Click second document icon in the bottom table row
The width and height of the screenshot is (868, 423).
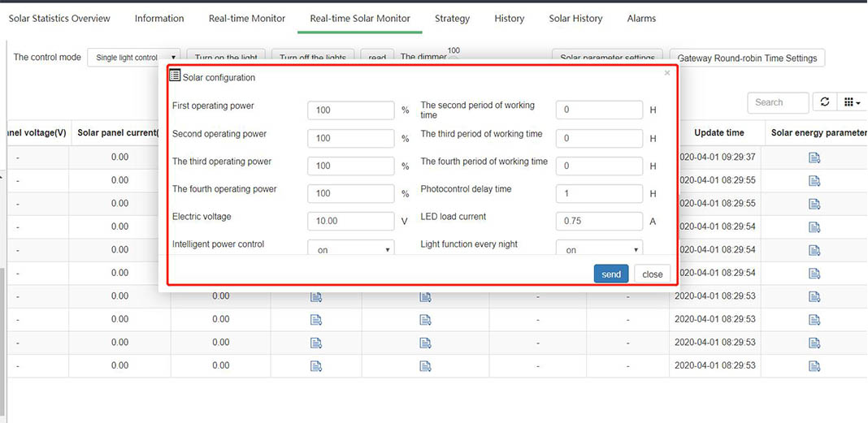coord(425,366)
